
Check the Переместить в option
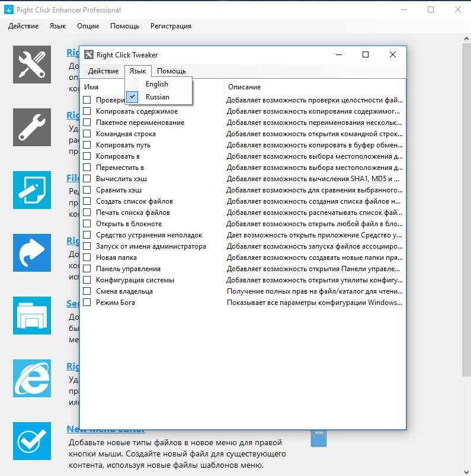click(87, 168)
